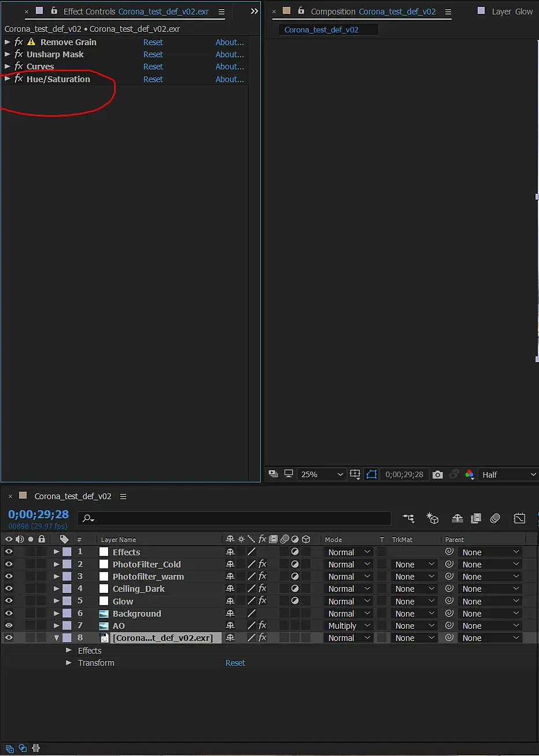This screenshot has height=756, width=539.
Task: Open About for Unsharp Mask effect
Action: coord(230,54)
